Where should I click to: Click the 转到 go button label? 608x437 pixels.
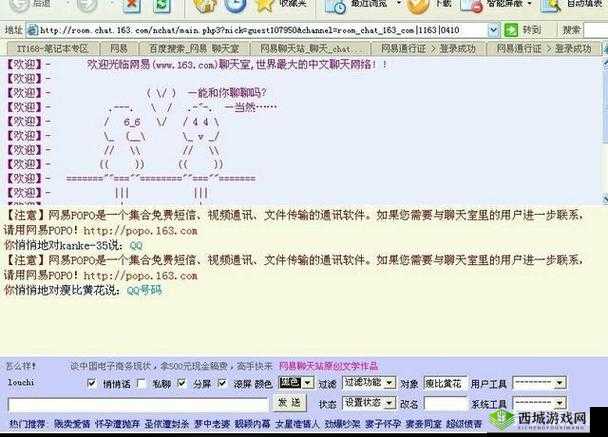(532, 30)
